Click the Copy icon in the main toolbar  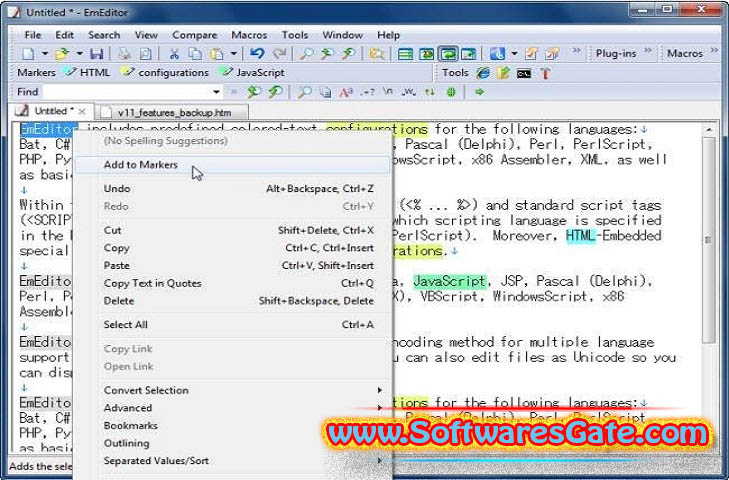coord(195,54)
